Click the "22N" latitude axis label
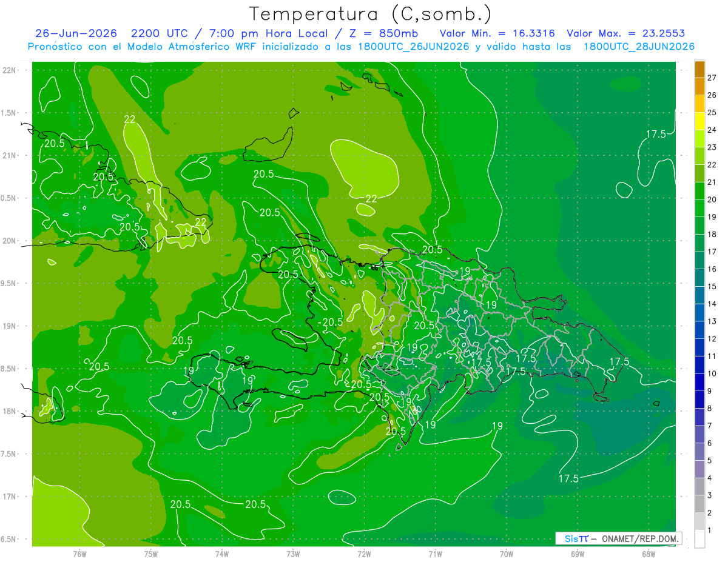 9,70
